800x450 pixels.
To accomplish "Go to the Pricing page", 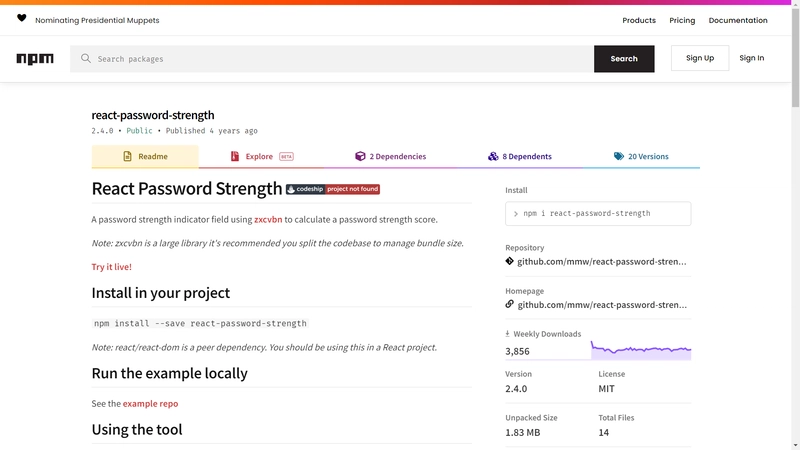I will point(682,20).
